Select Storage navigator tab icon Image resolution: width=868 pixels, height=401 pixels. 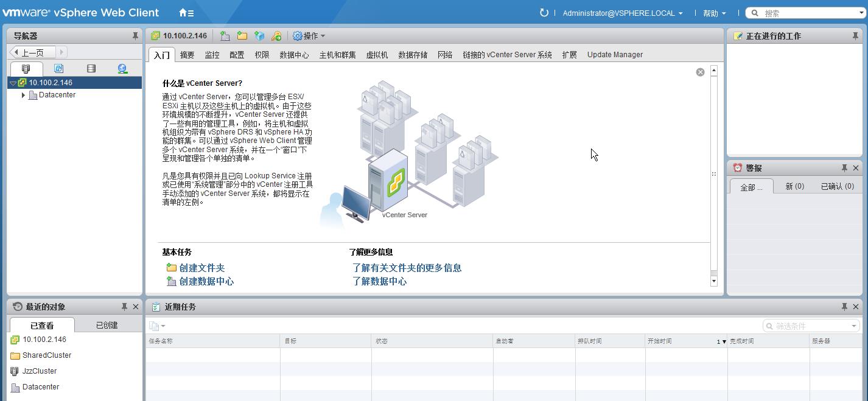(91, 69)
